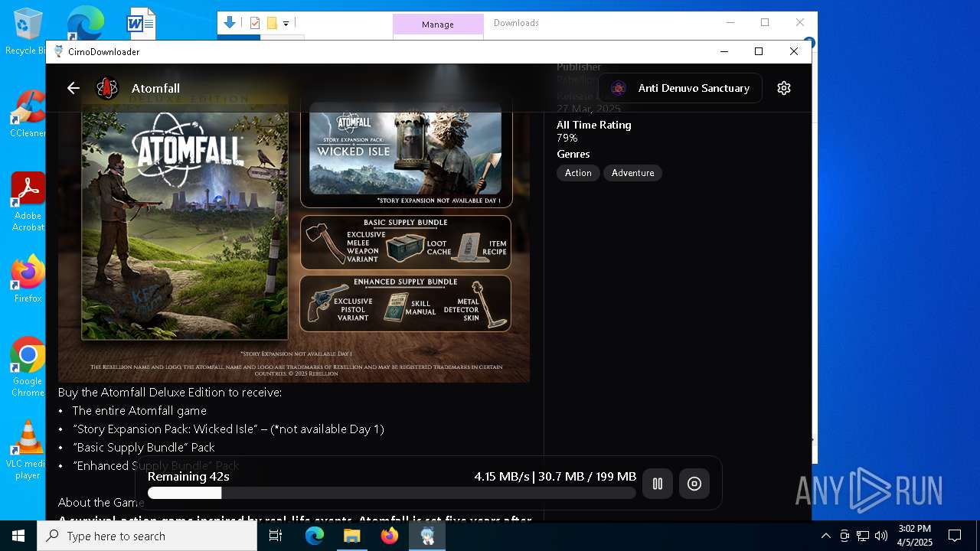The width and height of the screenshot is (980, 551).
Task: Click the Basic Supply Bundle Pack line
Action: (144, 447)
